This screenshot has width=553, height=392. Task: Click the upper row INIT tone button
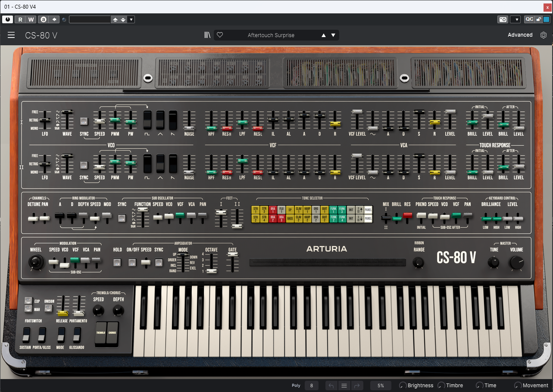[351, 210]
